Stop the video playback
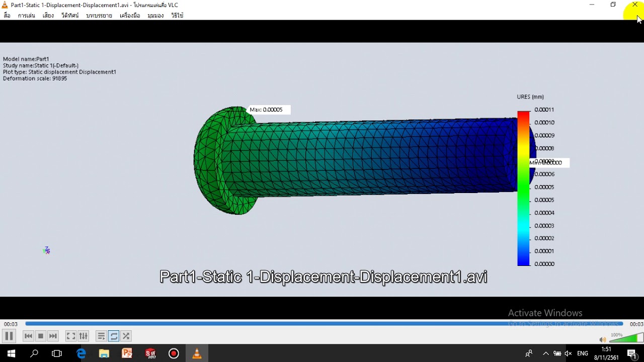The height and width of the screenshot is (362, 644). (41, 336)
